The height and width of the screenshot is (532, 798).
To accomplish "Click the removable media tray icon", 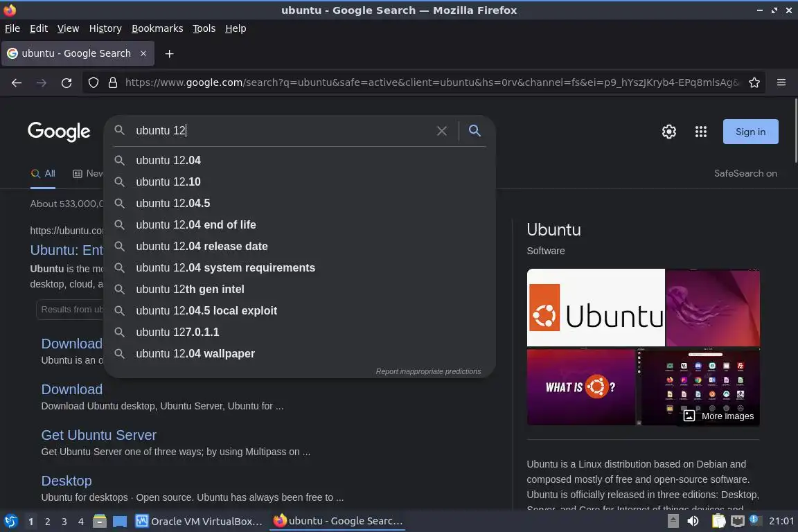I will (x=673, y=521).
